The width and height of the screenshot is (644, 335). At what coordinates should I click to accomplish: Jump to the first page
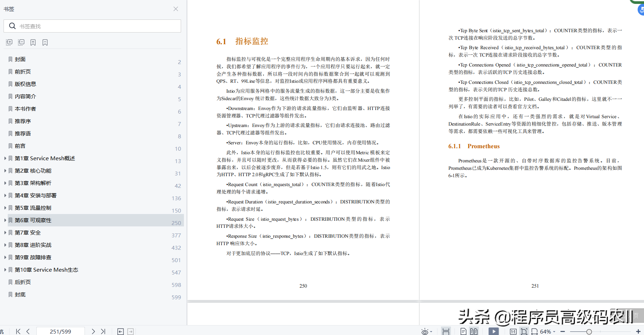click(18, 331)
